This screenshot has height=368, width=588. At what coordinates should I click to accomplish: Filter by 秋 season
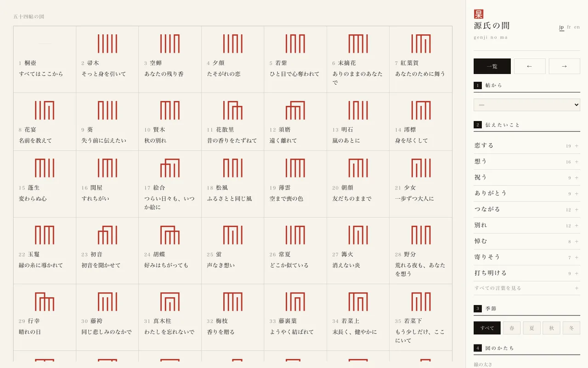coord(551,328)
